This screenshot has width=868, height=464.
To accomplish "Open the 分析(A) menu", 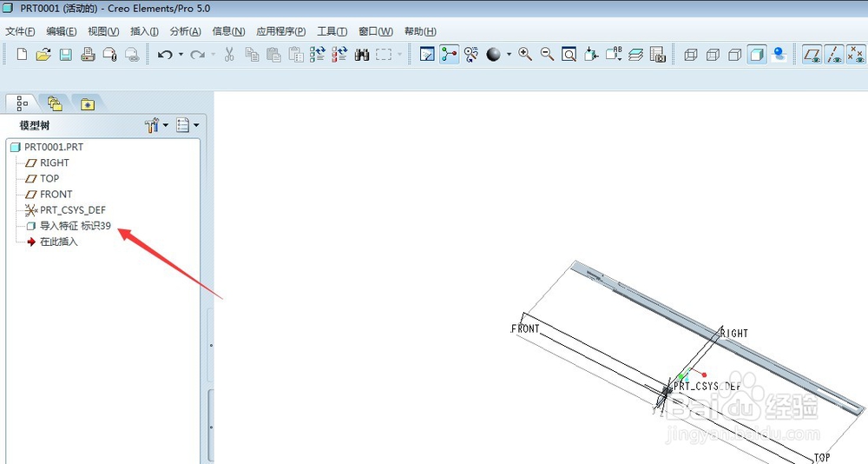I will click(186, 31).
